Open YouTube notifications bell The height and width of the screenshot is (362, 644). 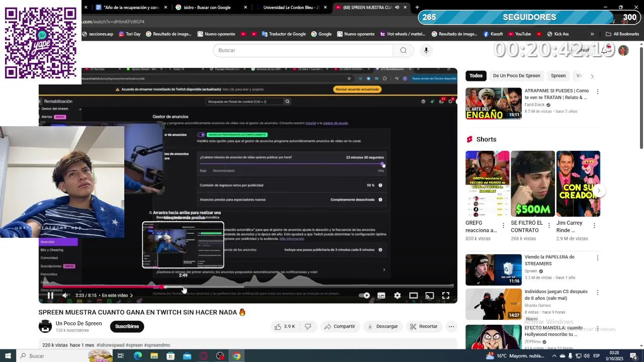(604, 50)
